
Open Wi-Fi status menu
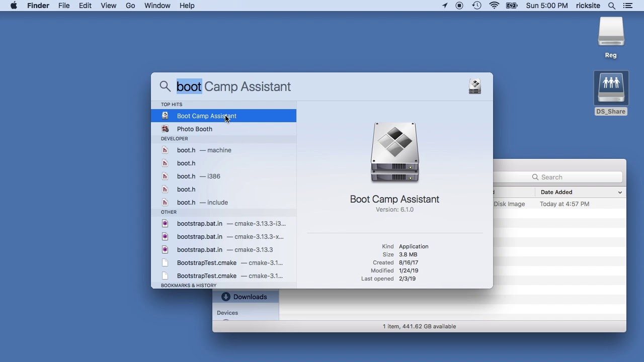point(494,6)
